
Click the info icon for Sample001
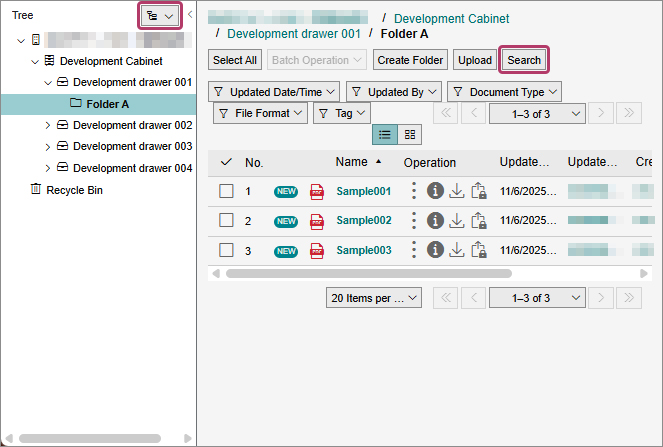tap(435, 191)
